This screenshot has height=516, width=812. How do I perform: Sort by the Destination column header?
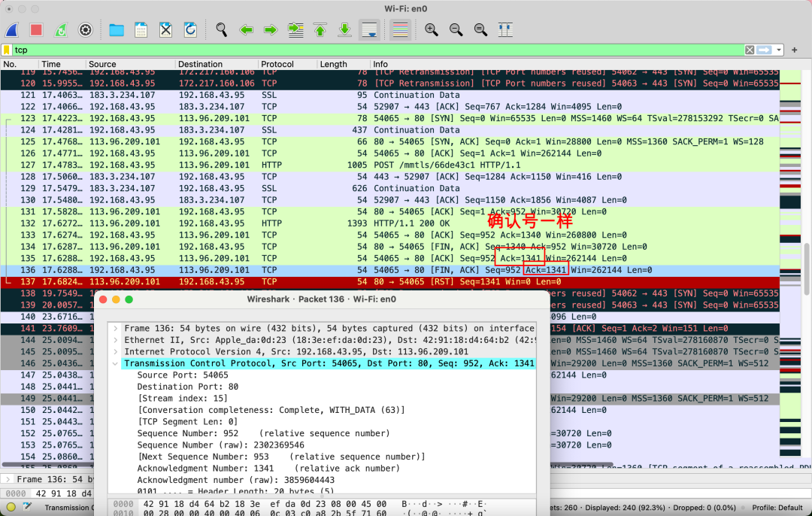tap(217, 64)
